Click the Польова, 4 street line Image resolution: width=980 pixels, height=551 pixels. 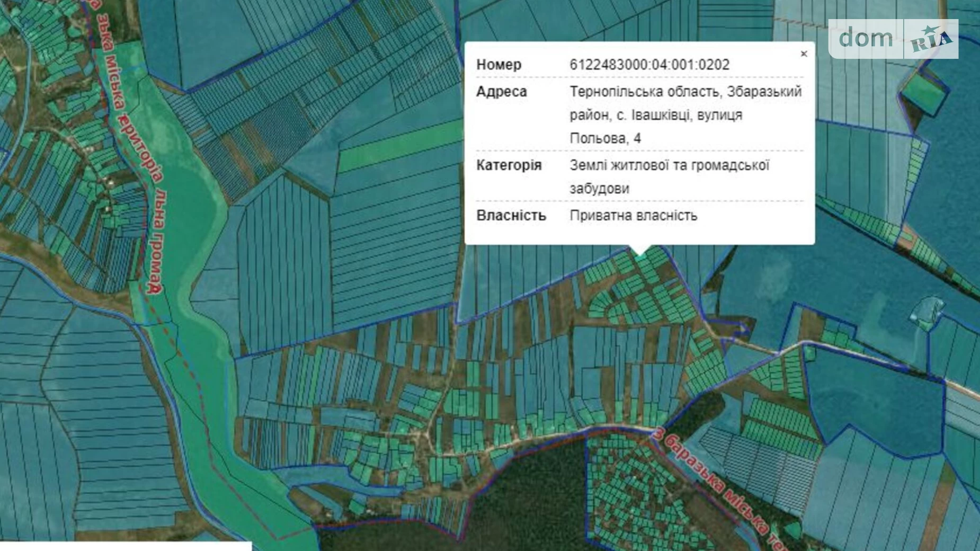tap(605, 139)
